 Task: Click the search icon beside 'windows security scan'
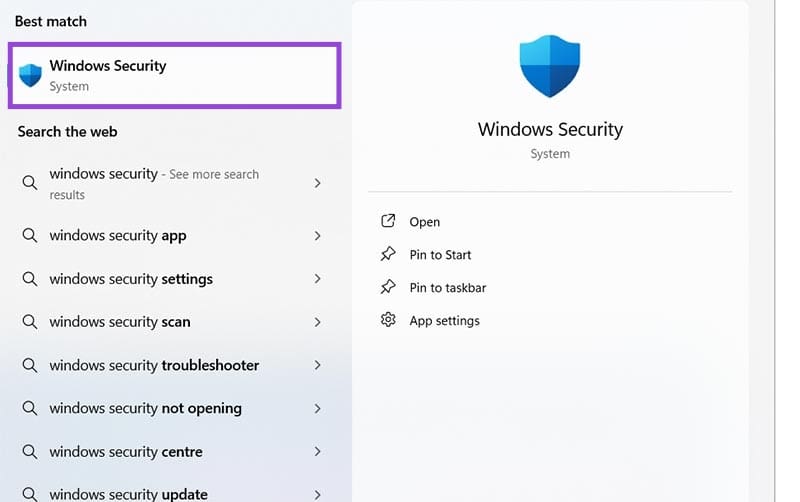[30, 322]
